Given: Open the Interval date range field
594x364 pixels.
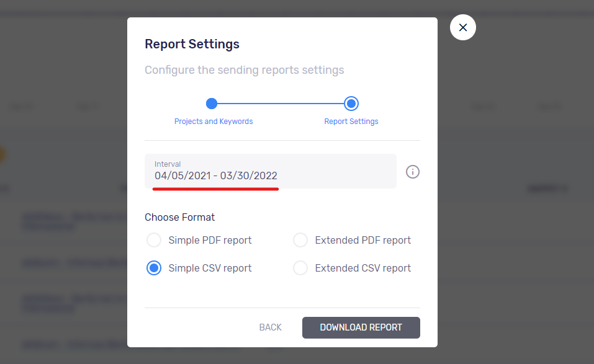Looking at the screenshot, I should pyautogui.click(x=271, y=171).
